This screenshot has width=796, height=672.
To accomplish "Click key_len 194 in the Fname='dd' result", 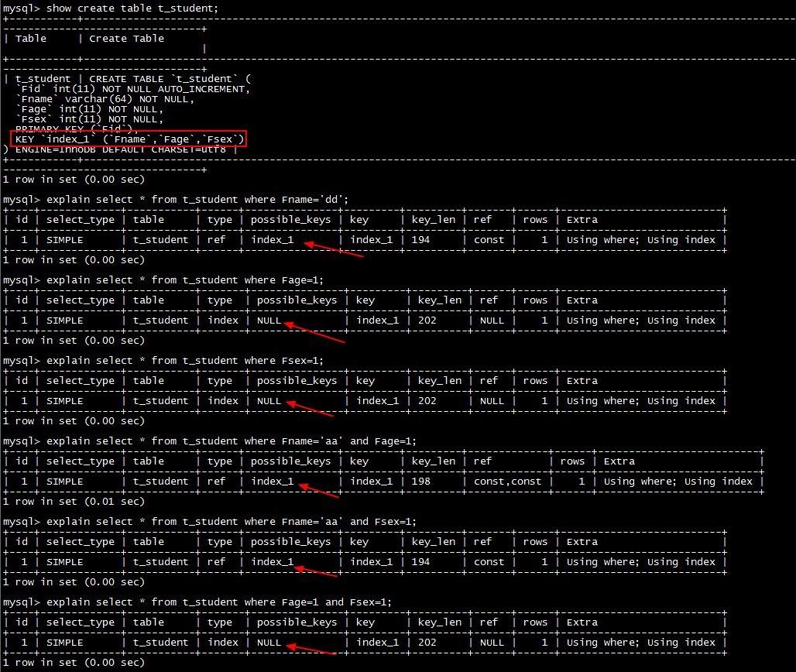I will 421,239.
